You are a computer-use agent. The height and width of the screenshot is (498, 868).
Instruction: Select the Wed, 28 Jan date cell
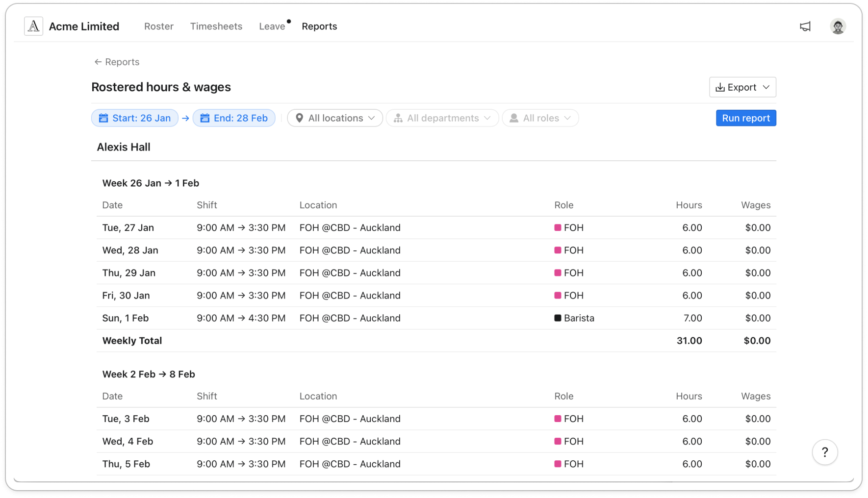(130, 250)
